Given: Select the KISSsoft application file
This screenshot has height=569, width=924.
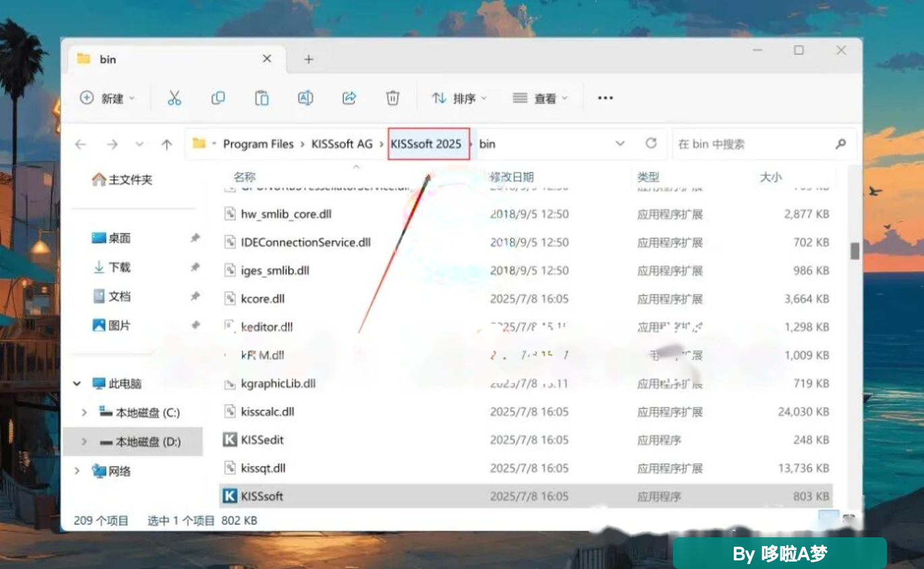Looking at the screenshot, I should click(526, 496).
